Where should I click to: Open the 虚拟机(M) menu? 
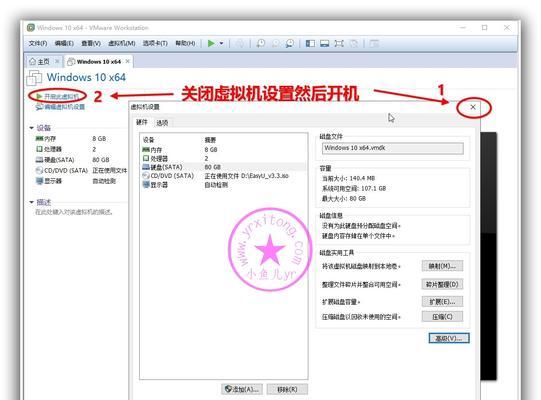coord(121,43)
